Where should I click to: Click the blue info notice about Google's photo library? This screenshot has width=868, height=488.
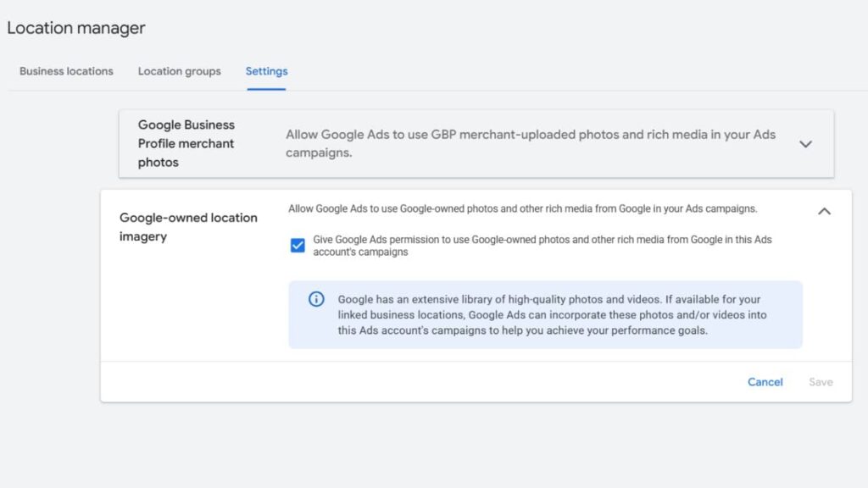[545, 315]
